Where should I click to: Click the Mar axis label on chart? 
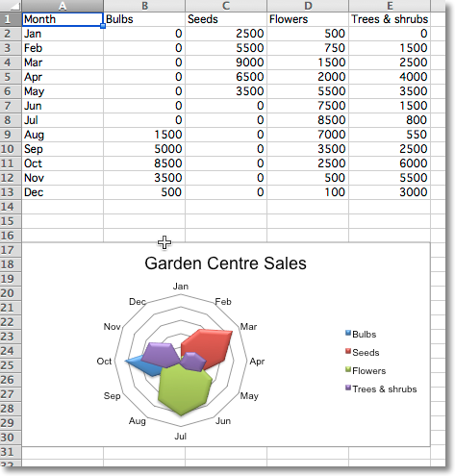(248, 327)
